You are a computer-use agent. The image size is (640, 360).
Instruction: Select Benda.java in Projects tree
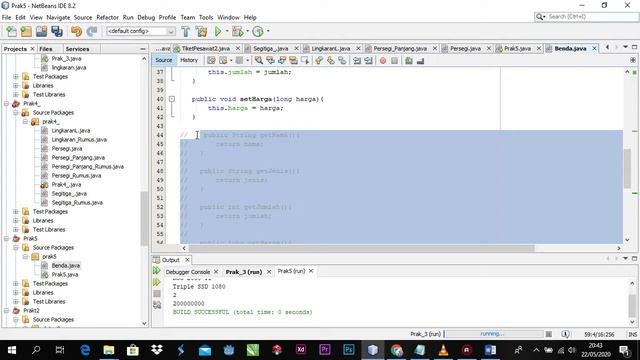[66, 265]
